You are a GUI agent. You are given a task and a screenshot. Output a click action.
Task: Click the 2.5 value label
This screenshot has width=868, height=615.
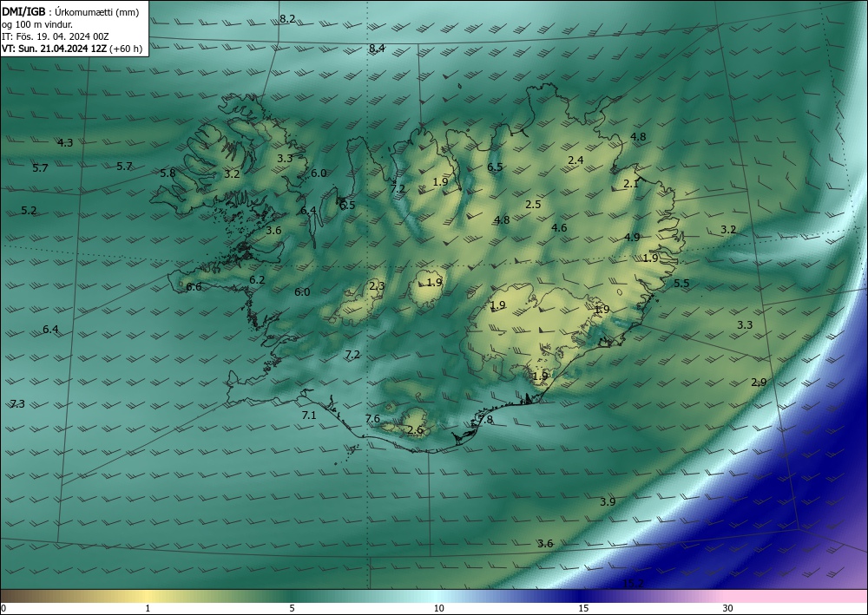click(533, 205)
